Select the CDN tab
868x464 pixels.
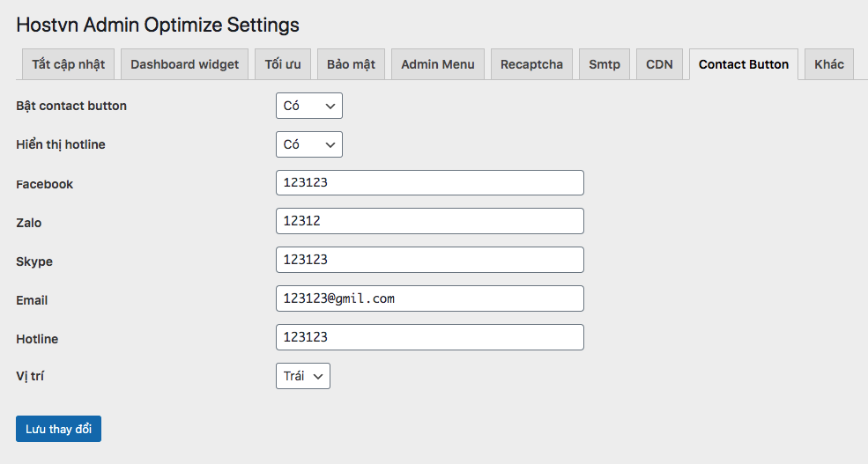tap(659, 64)
